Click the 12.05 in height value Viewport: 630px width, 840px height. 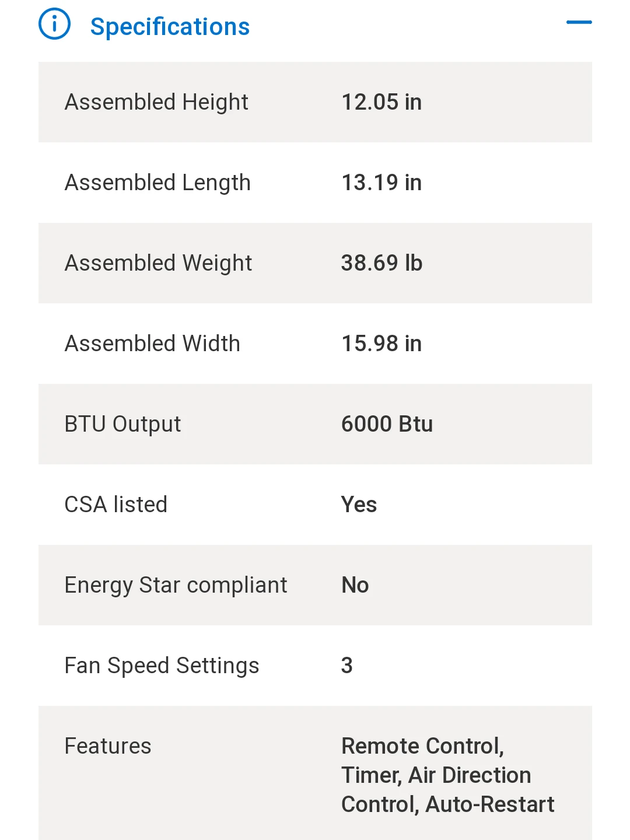click(381, 102)
